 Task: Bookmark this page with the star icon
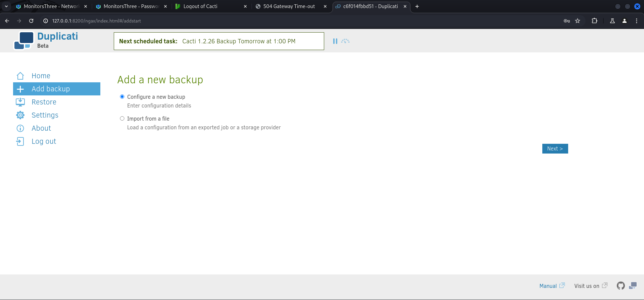click(x=578, y=21)
